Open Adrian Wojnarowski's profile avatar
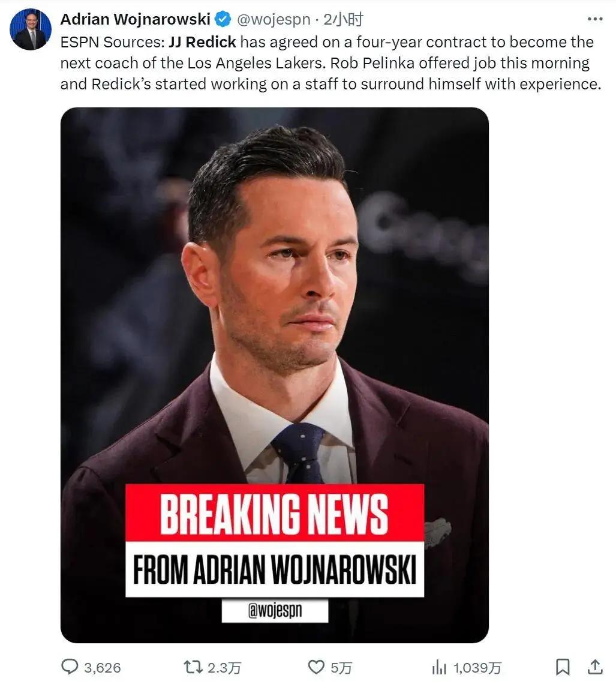The image size is (616, 687). tap(30, 29)
